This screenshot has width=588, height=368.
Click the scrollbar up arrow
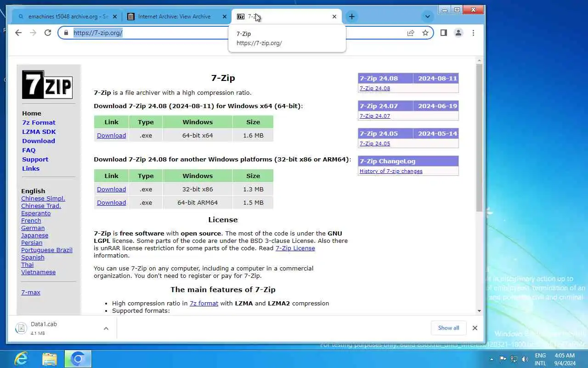click(x=479, y=60)
